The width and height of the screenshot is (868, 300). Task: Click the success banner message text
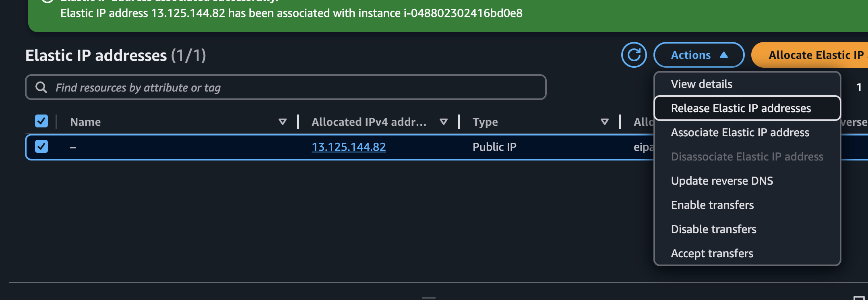click(291, 13)
